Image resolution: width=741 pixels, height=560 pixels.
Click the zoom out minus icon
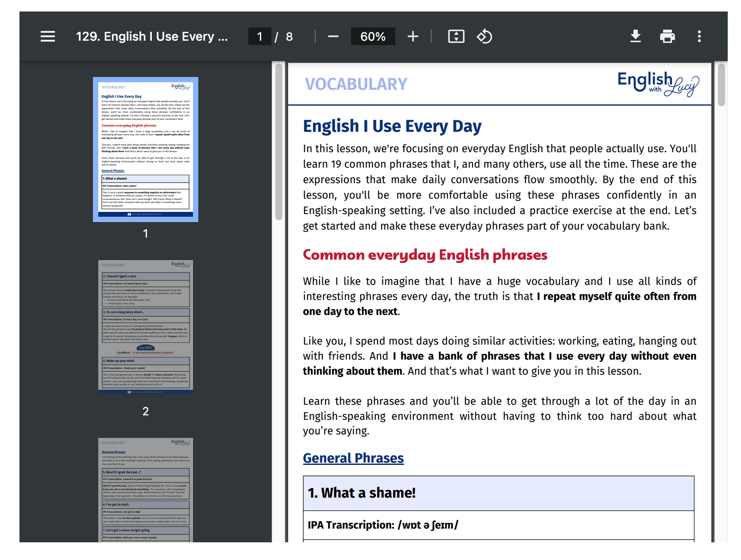point(333,36)
